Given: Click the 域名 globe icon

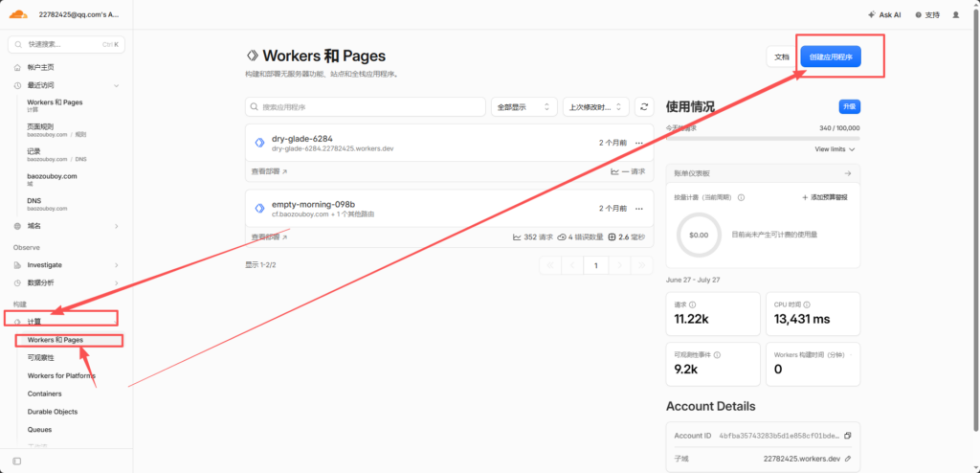Looking at the screenshot, I should pyautogui.click(x=17, y=226).
